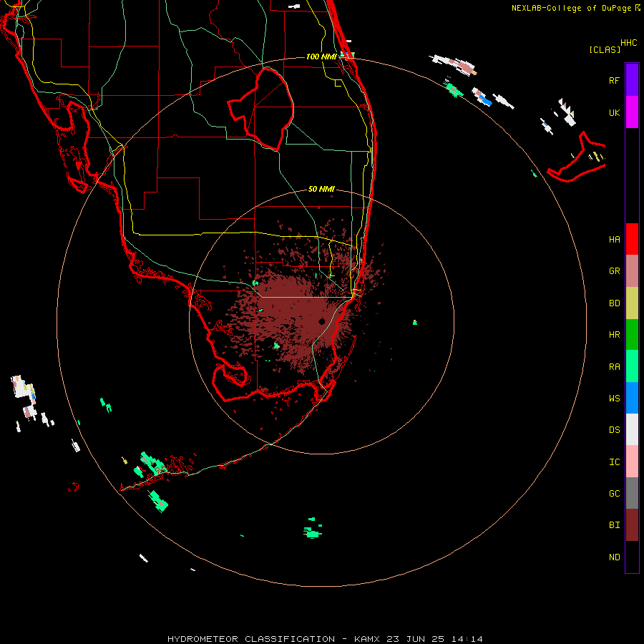644x644 pixels.
Task: Click the BD legend label
Action: (x=614, y=303)
